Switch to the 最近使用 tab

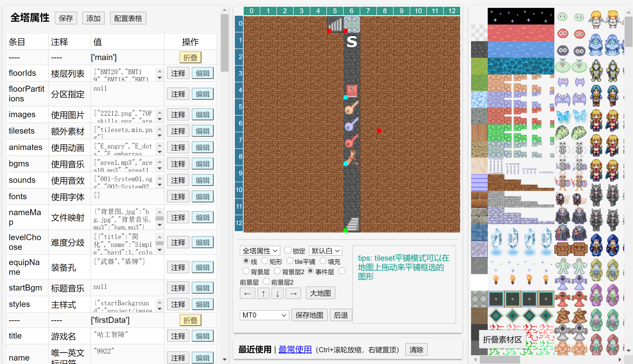255,349
